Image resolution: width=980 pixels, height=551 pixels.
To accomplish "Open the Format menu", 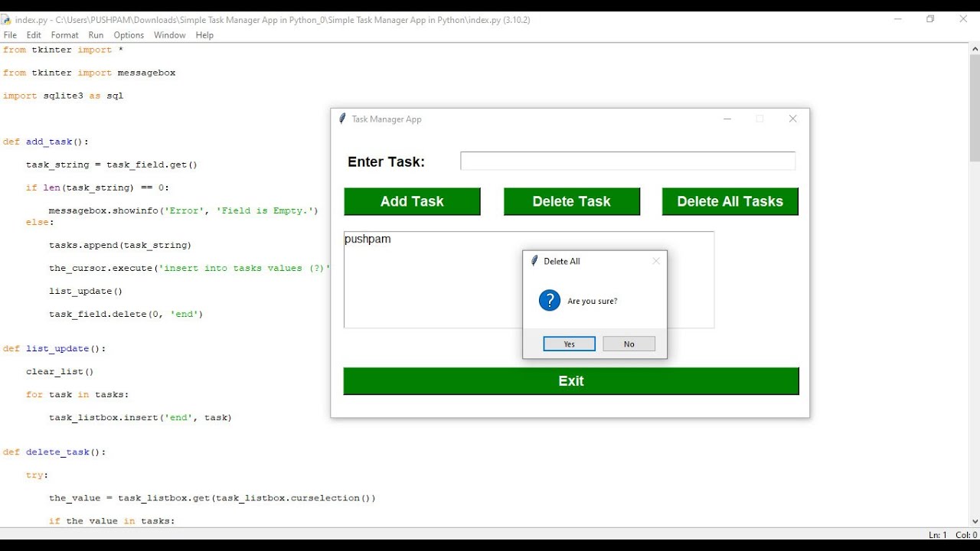I will (x=65, y=35).
